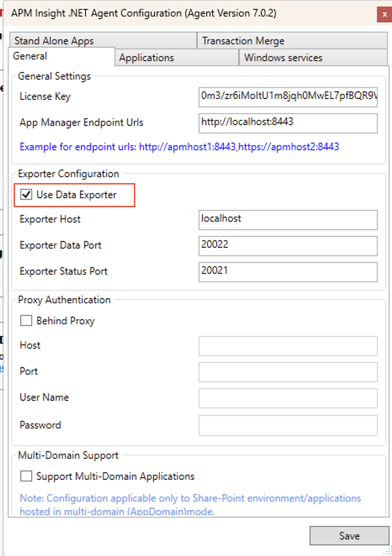The image size is (392, 556).
Task: Save the agent configuration
Action: (350, 536)
